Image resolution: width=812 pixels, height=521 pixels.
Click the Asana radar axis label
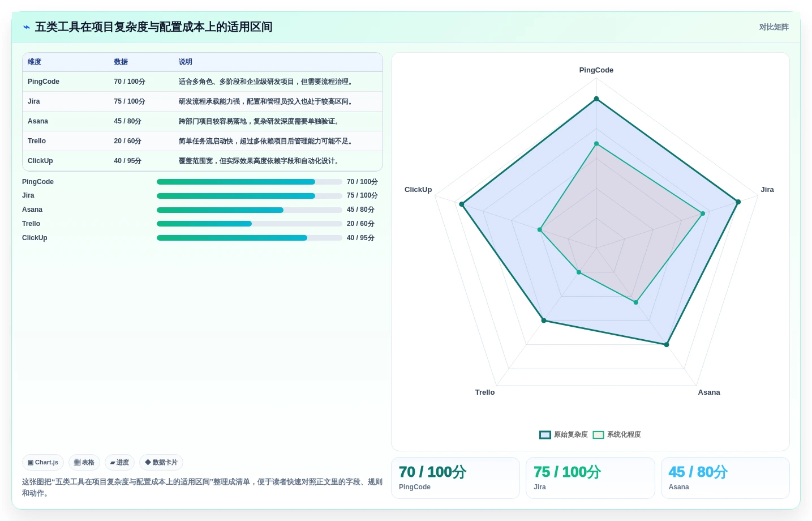point(709,392)
